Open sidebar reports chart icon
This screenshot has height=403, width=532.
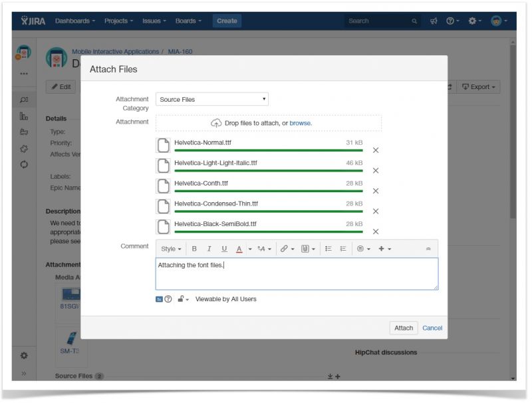pos(24,116)
